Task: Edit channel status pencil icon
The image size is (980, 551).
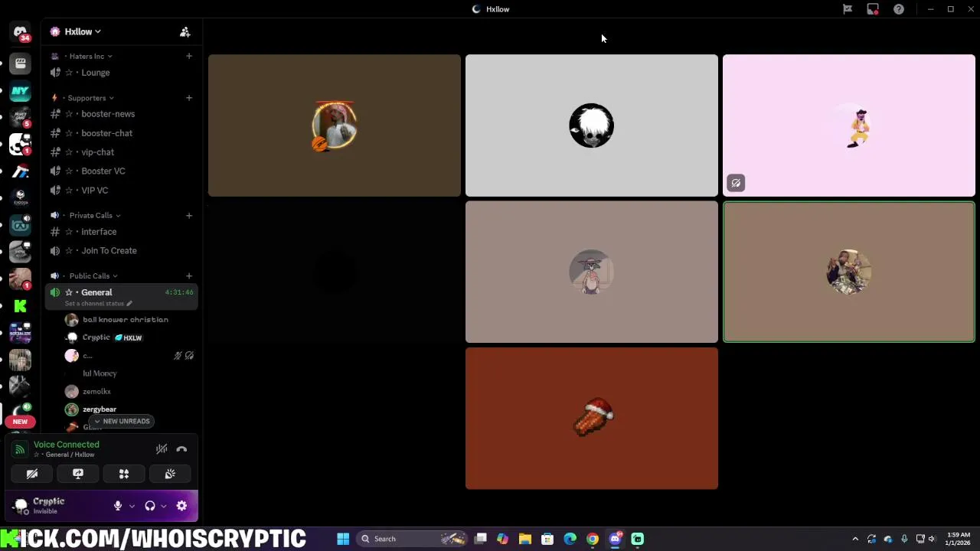Action: point(129,304)
